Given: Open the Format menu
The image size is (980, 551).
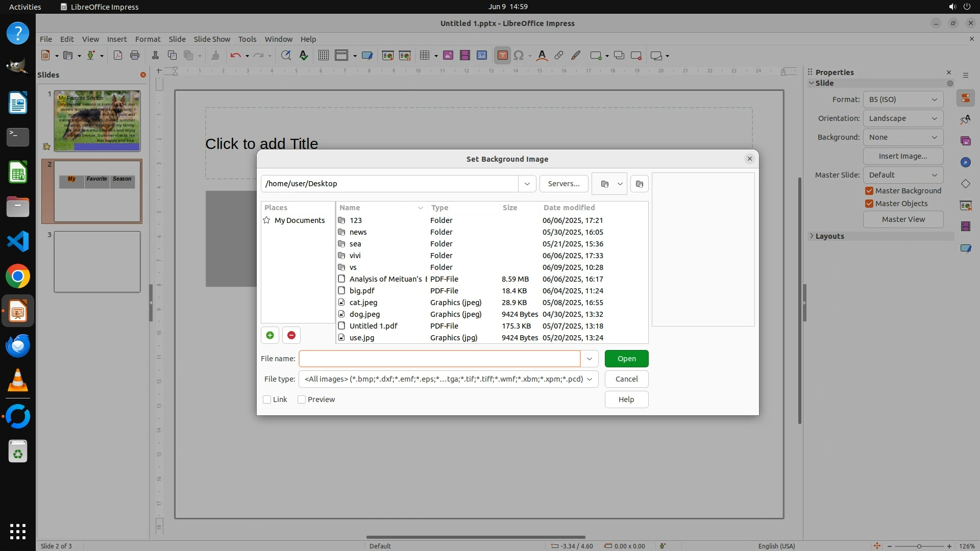Looking at the screenshot, I should tap(148, 39).
